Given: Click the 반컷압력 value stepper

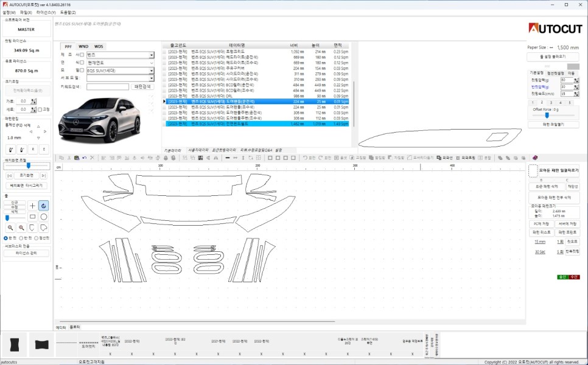Looking at the screenshot, I should (576, 87).
